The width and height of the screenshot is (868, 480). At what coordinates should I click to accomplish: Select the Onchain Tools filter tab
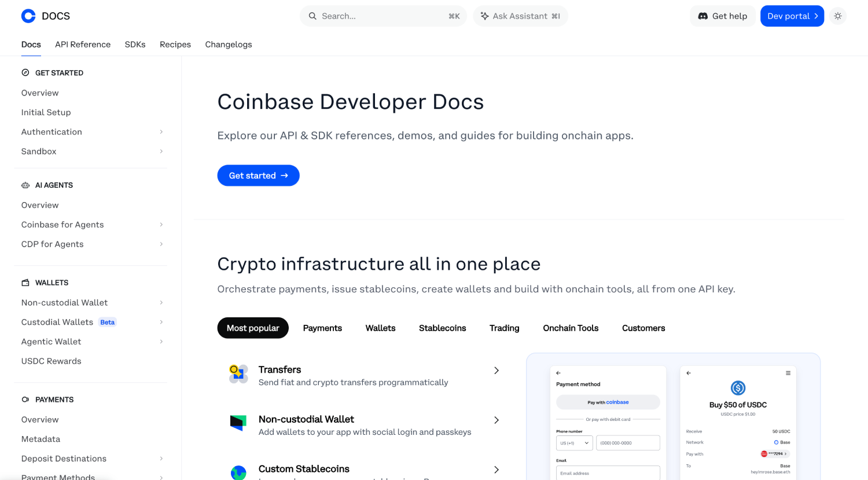click(571, 328)
